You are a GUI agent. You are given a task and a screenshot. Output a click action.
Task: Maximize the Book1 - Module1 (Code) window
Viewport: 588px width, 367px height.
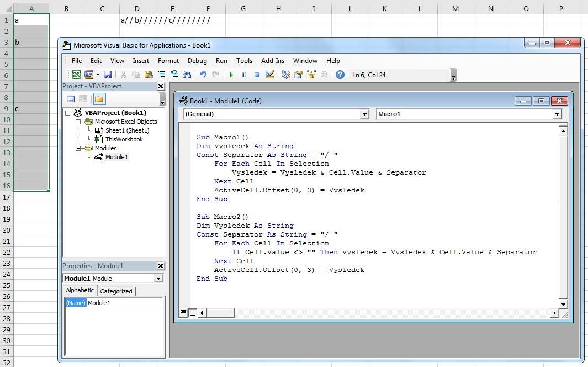pyautogui.click(x=541, y=101)
